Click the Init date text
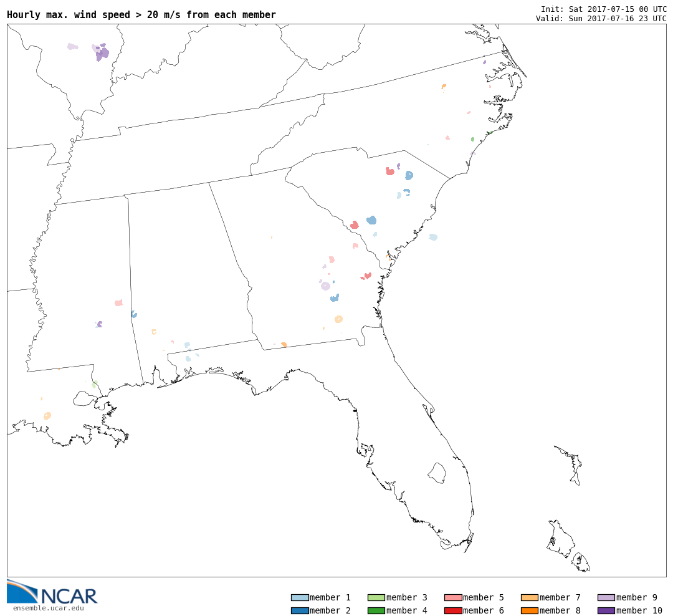The width and height of the screenshot is (673, 616). (x=603, y=9)
